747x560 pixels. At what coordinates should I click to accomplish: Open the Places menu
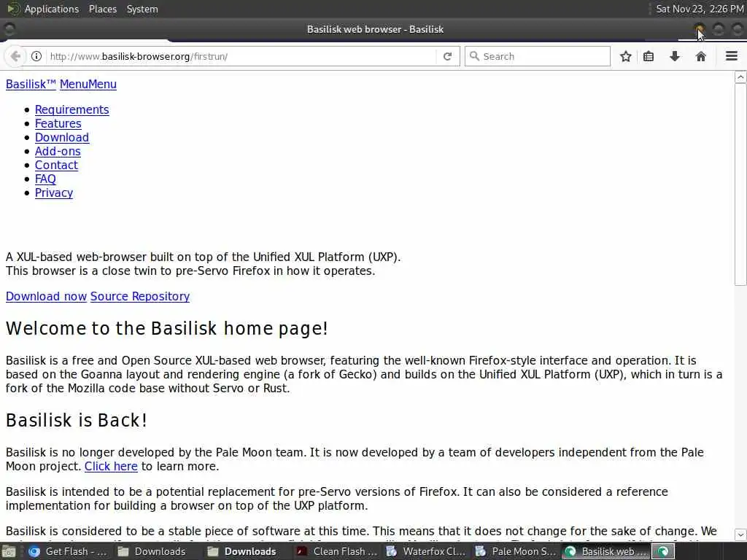(x=102, y=9)
